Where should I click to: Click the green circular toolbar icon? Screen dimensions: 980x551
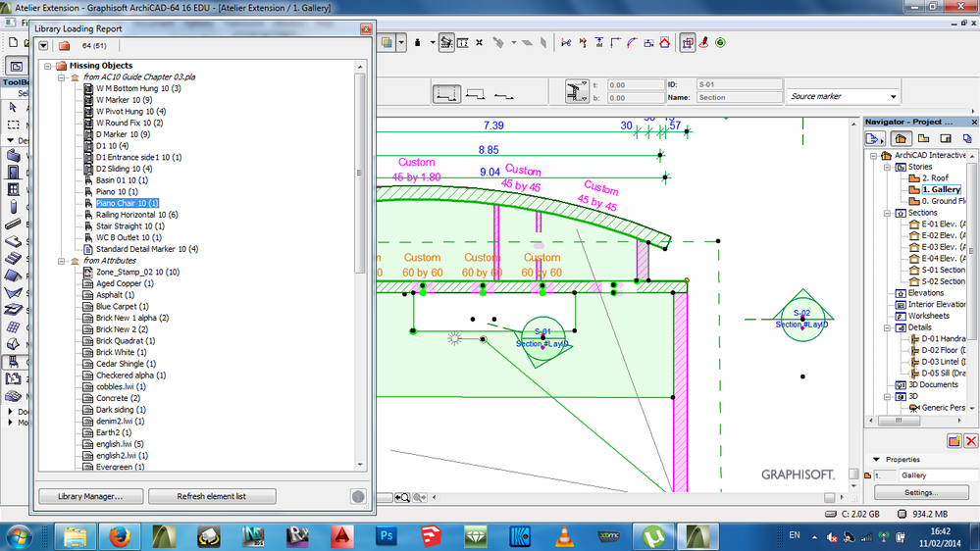click(720, 43)
